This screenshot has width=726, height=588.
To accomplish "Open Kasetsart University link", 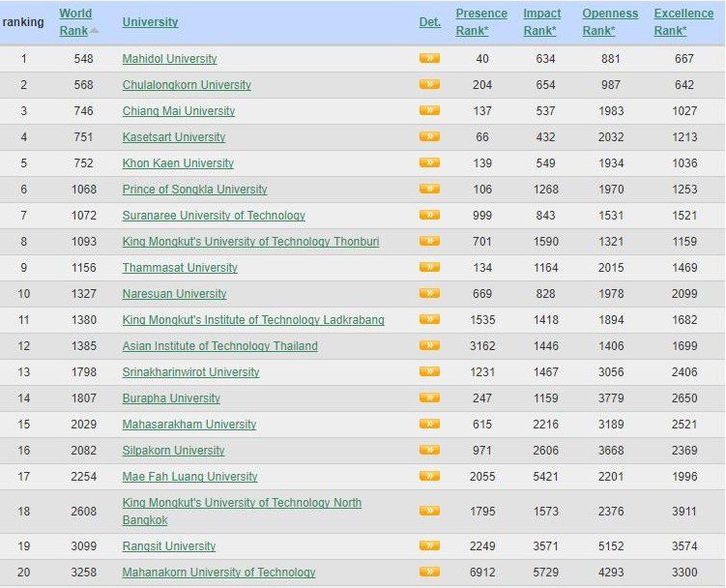I will pyautogui.click(x=174, y=137).
